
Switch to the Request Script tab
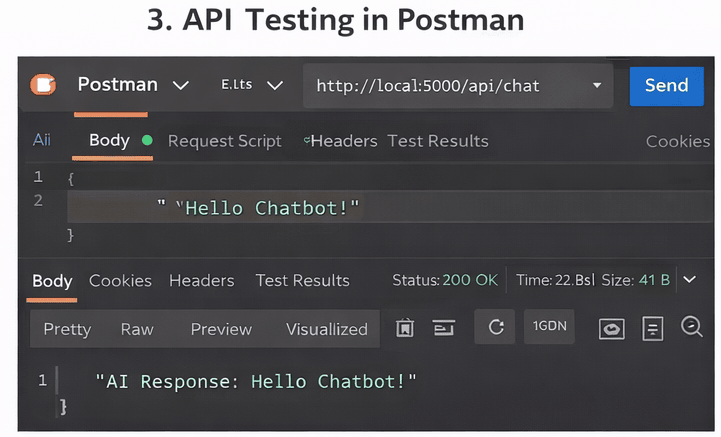pos(224,141)
